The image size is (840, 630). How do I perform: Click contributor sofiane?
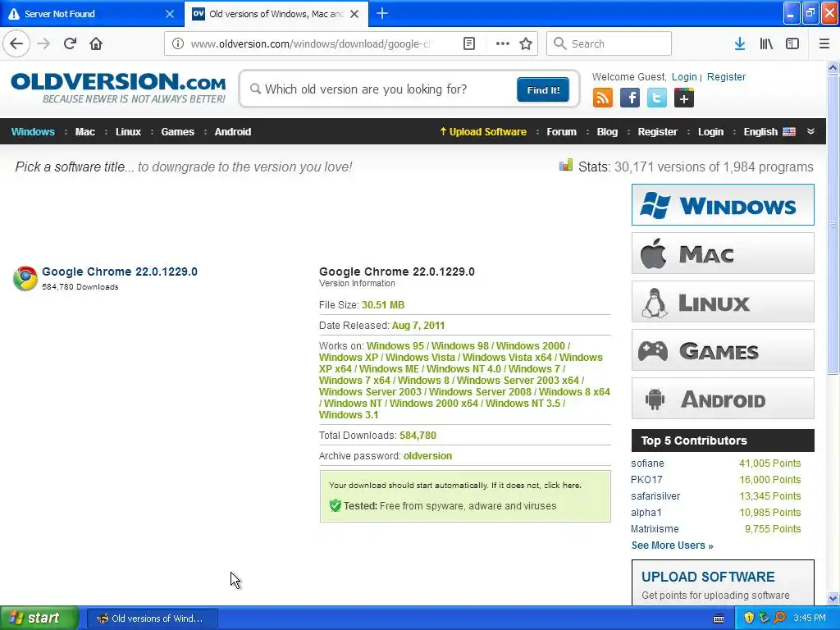(x=647, y=463)
